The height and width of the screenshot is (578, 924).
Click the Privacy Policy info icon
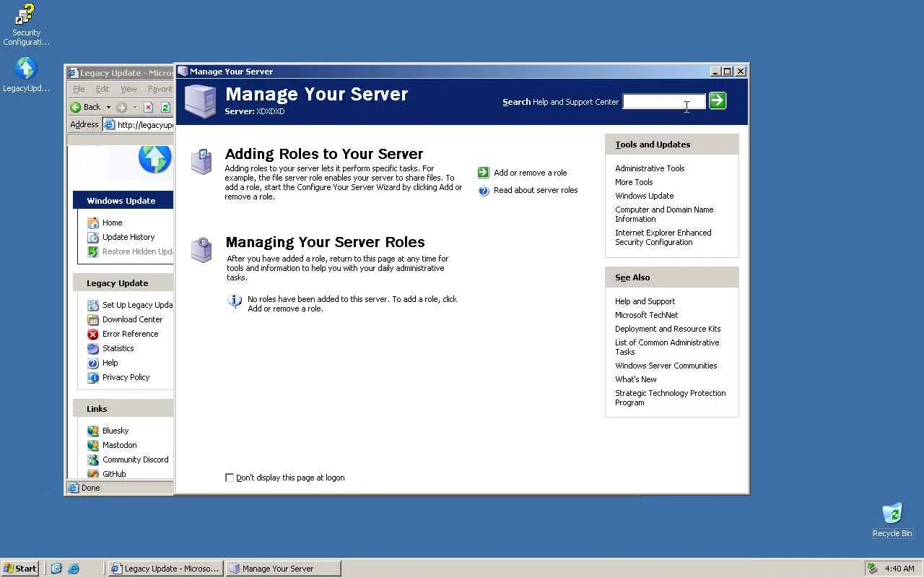[x=93, y=377]
